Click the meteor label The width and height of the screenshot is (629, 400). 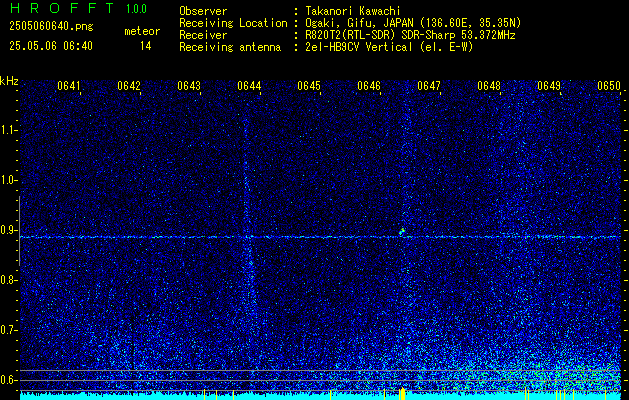[142, 31]
